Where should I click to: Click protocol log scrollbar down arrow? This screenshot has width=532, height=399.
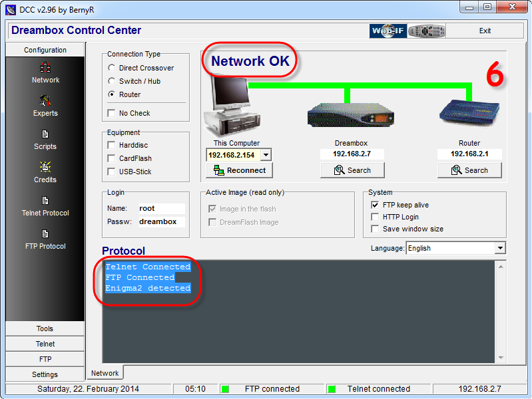(x=501, y=358)
